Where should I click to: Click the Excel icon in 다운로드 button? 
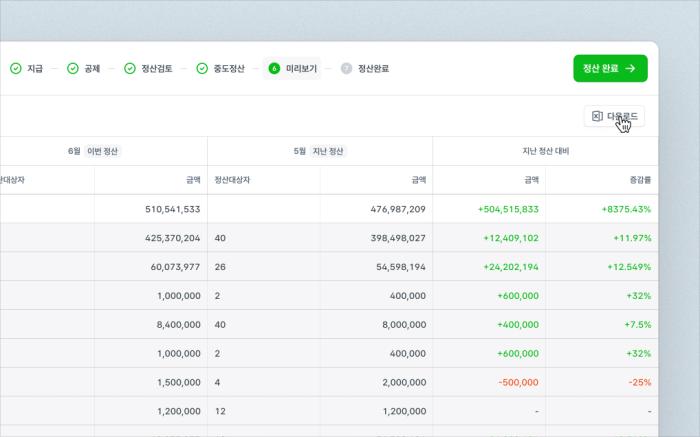pos(597,117)
